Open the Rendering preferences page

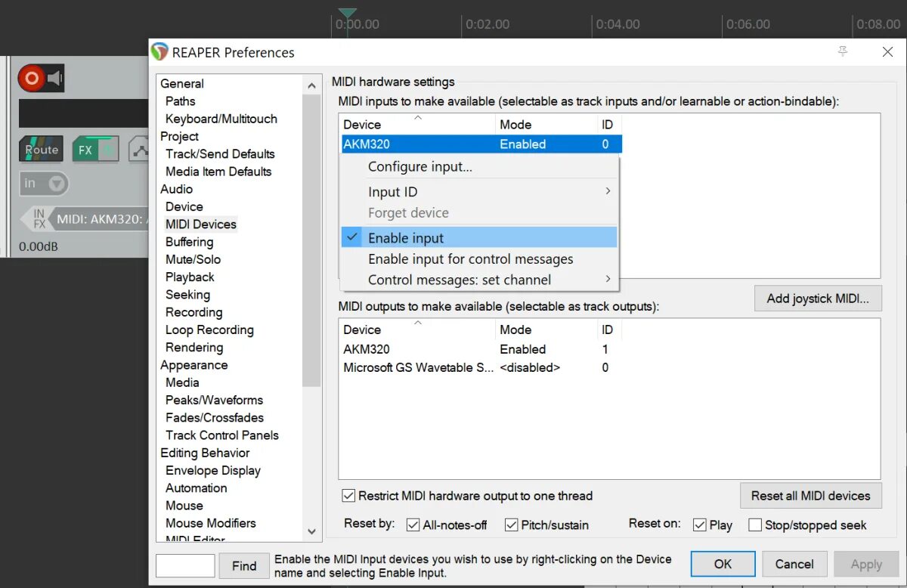194,347
